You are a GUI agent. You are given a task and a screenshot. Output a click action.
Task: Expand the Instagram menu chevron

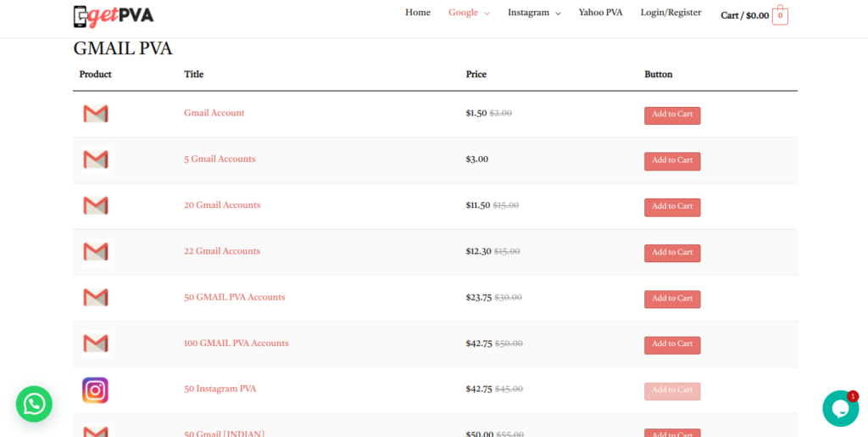[558, 14]
